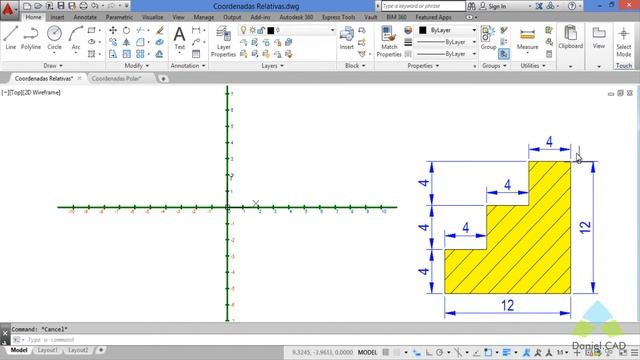Click the Fillet tool icon

[x=140, y=42]
